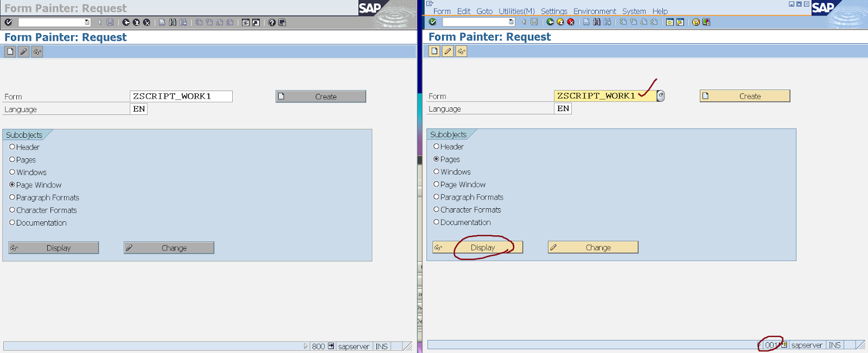This screenshot has height=353, width=868.
Task: Select Documentation radio in left window
Action: point(12,222)
